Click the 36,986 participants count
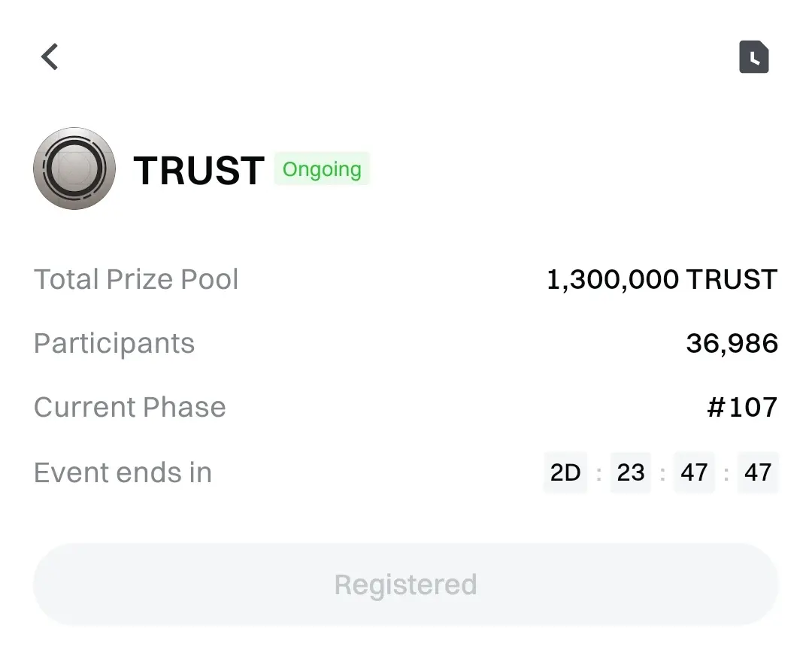 click(732, 344)
